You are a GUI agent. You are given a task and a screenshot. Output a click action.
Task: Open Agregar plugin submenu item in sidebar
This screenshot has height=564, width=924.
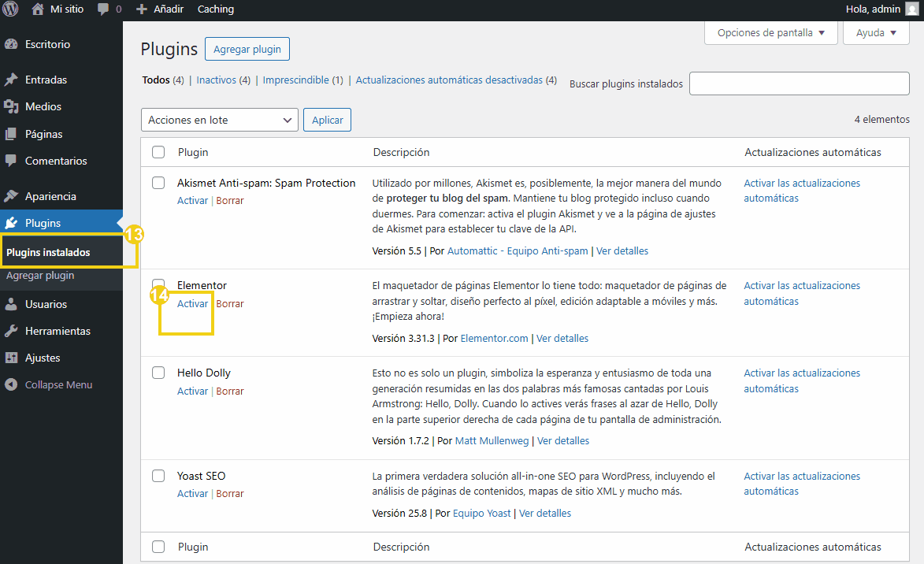(x=40, y=276)
